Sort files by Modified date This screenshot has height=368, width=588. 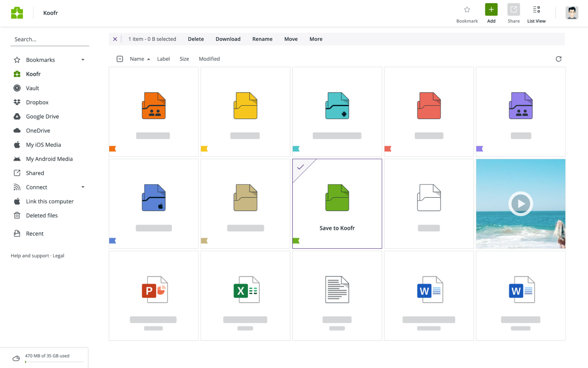pyautogui.click(x=209, y=59)
